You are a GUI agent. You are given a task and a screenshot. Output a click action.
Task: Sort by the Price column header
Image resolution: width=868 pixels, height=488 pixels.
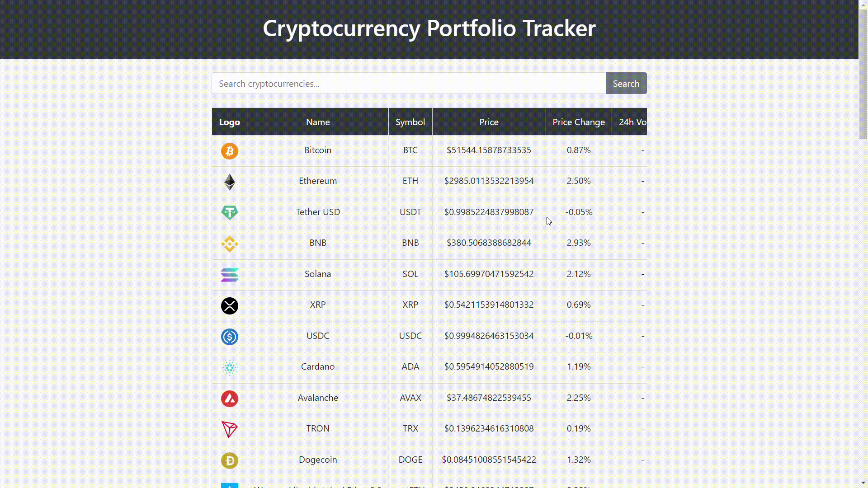pyautogui.click(x=489, y=122)
